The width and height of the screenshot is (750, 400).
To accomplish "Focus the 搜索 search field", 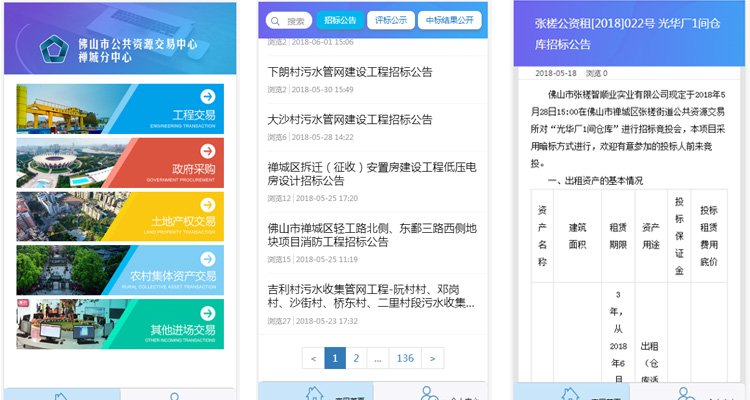I will pyautogui.click(x=289, y=21).
